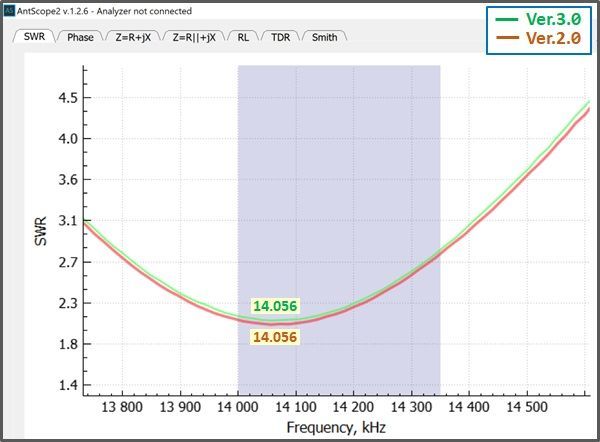
Task: Click the 4.0 SWR axis value
Action: 68,139
